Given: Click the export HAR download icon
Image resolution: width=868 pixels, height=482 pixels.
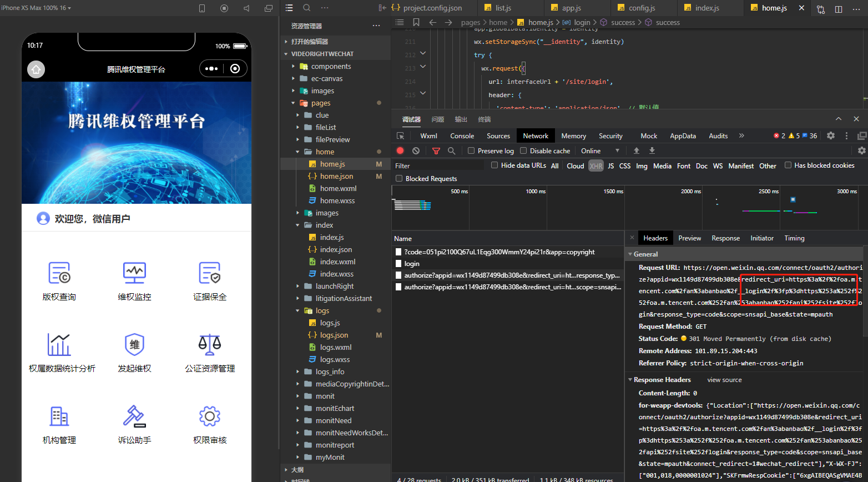Looking at the screenshot, I should pyautogui.click(x=652, y=150).
